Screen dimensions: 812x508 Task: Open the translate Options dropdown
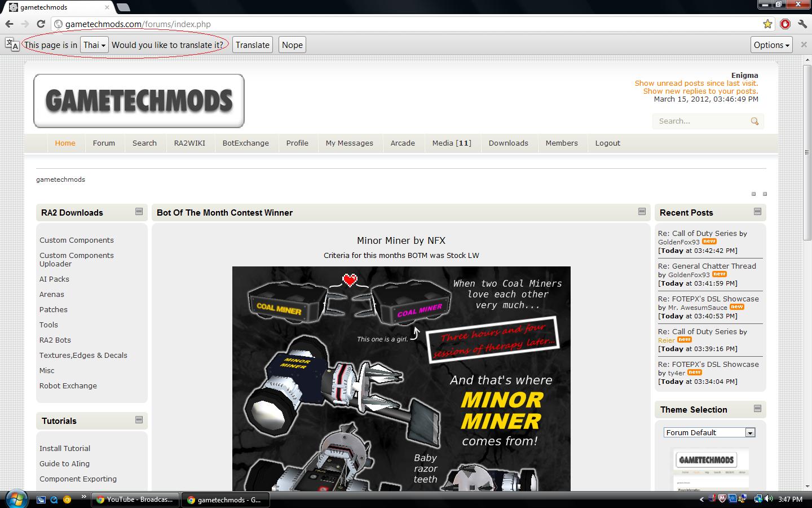pyautogui.click(x=772, y=45)
